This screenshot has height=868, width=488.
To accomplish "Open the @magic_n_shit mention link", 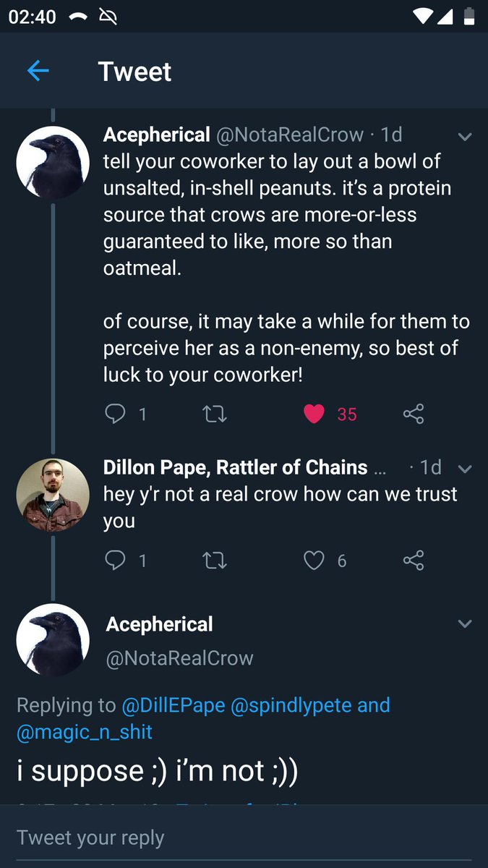I will click(85, 731).
